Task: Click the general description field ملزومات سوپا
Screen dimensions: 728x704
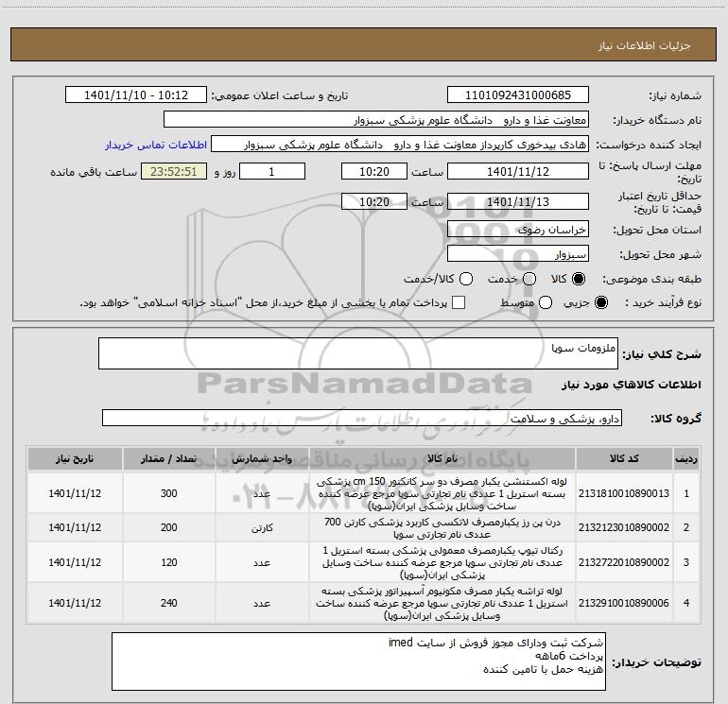Action: [x=358, y=353]
